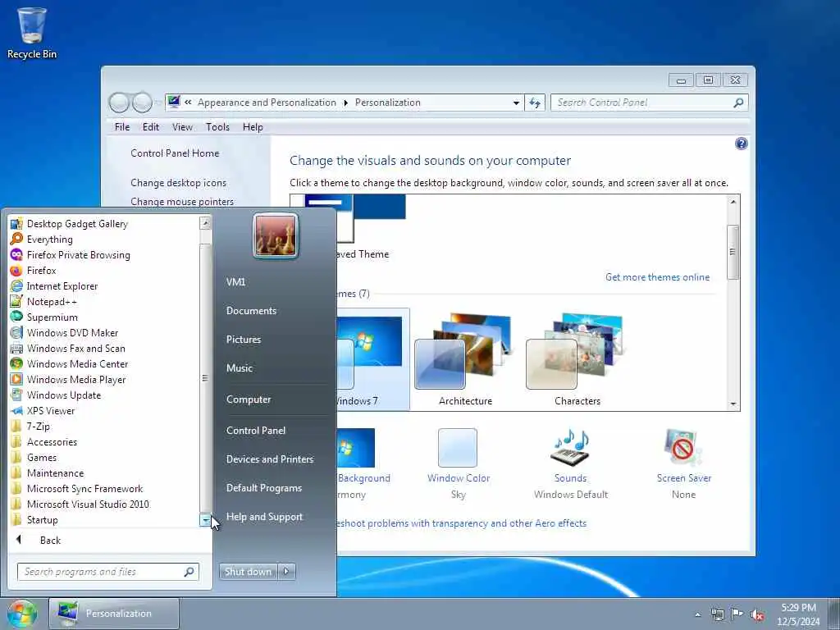
Task: Click Get more themes online link
Action: point(657,277)
